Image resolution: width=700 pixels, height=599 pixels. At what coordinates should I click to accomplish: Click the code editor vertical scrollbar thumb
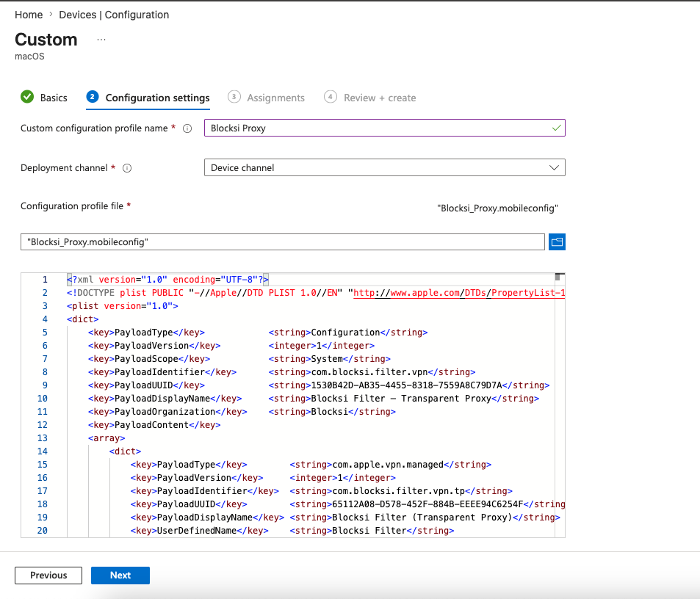(558, 277)
